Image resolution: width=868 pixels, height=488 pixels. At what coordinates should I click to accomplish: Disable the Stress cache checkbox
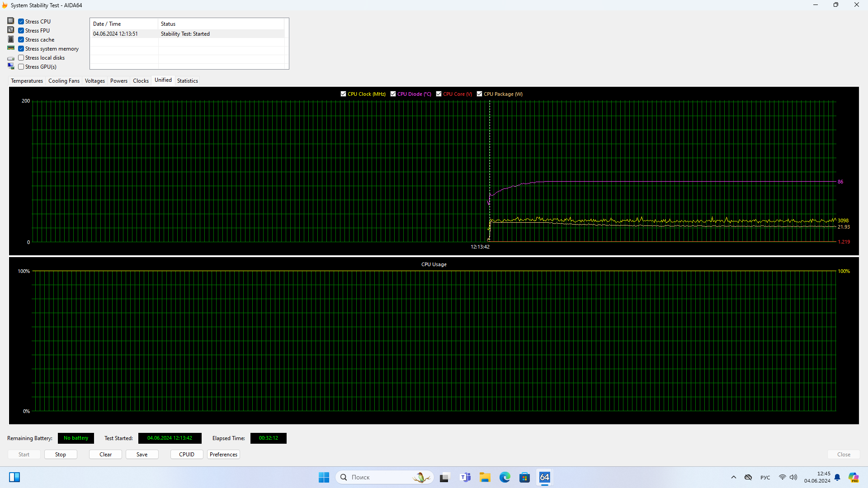click(x=21, y=40)
